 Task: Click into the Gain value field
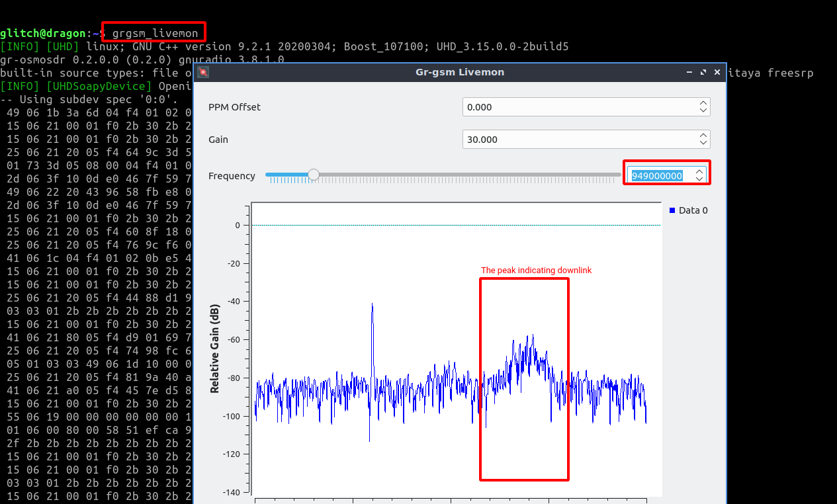pos(576,140)
